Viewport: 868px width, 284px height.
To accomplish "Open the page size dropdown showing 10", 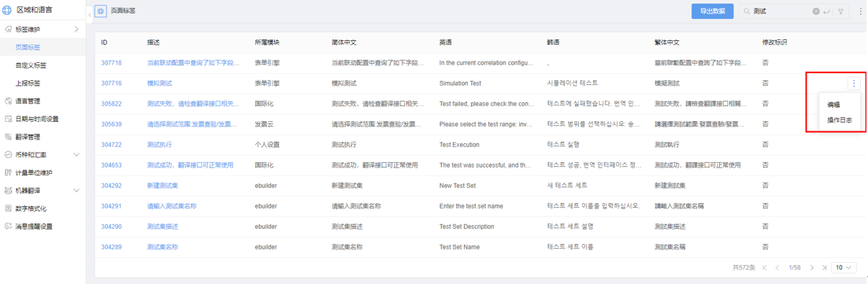I will [x=844, y=267].
